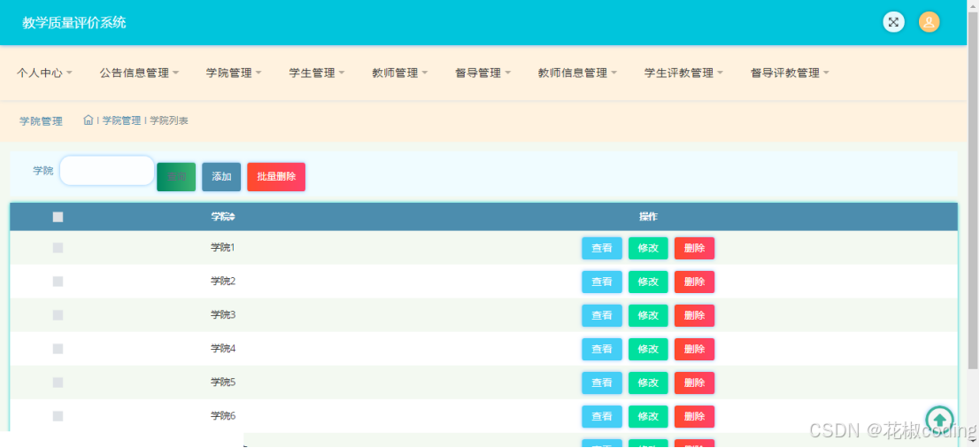Expand the 学院管理 dropdown menu

[234, 73]
